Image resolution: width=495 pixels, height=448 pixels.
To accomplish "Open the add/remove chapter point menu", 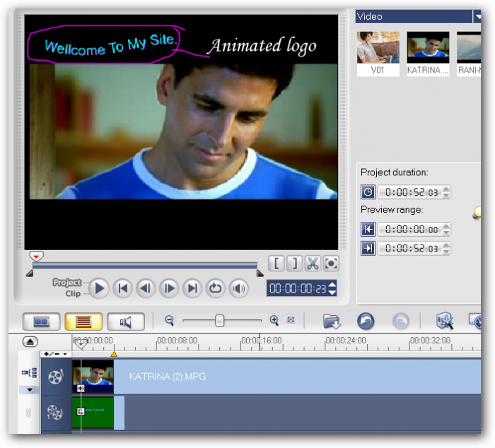I will 56,354.
